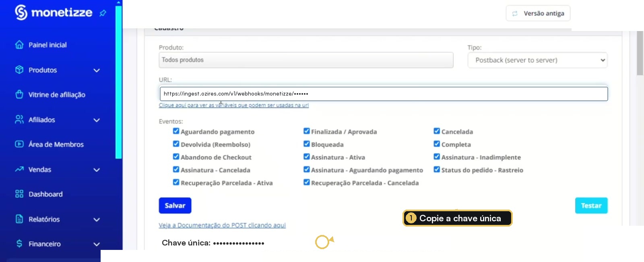Click the Área de Membros play icon

pyautogui.click(x=19, y=144)
